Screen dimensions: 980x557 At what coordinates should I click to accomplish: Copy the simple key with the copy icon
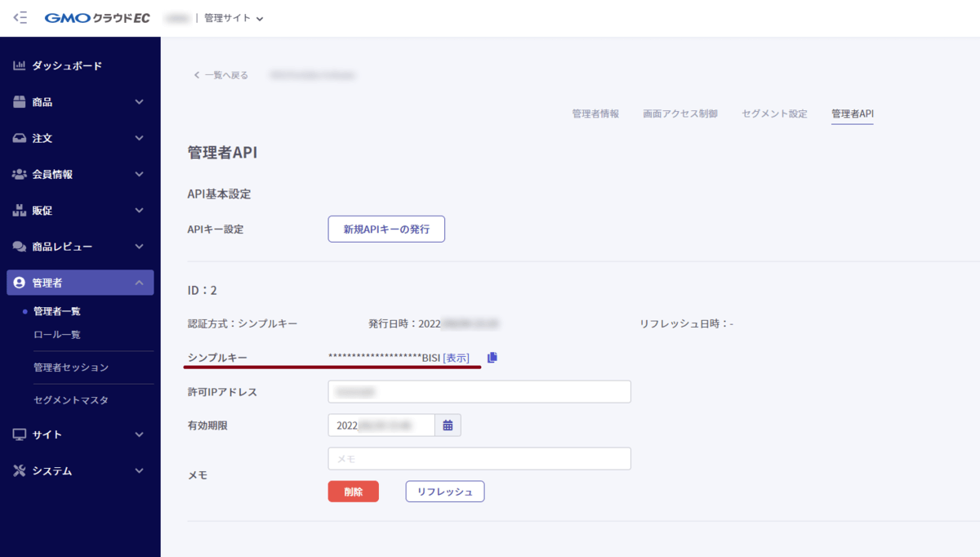point(492,358)
